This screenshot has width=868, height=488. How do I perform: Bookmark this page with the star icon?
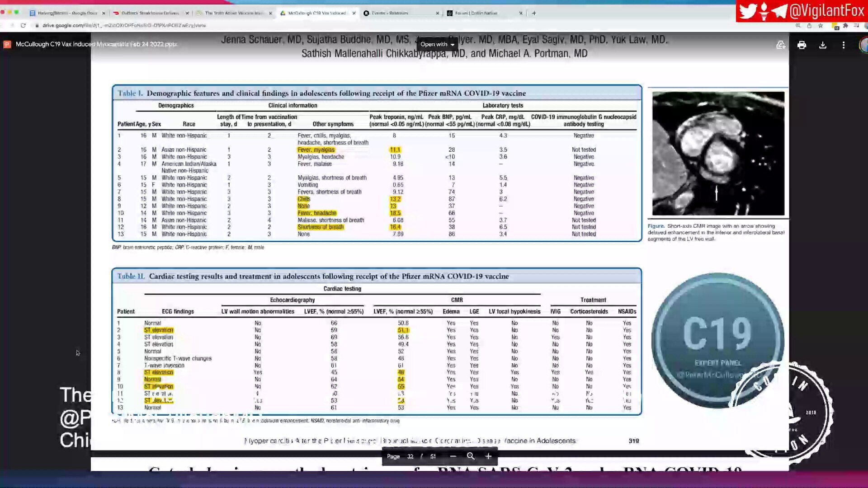821,26
